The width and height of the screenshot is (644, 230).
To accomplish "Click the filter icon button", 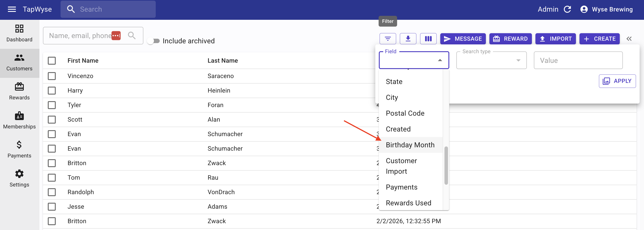I will (x=387, y=39).
